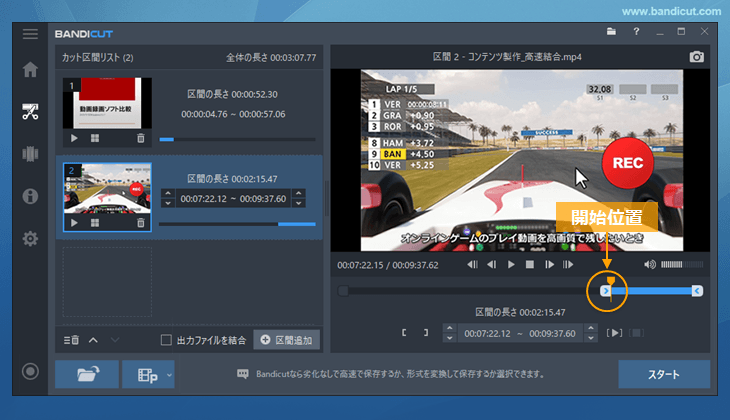Decrease end time under preview
730x420 pixels.
point(591,338)
